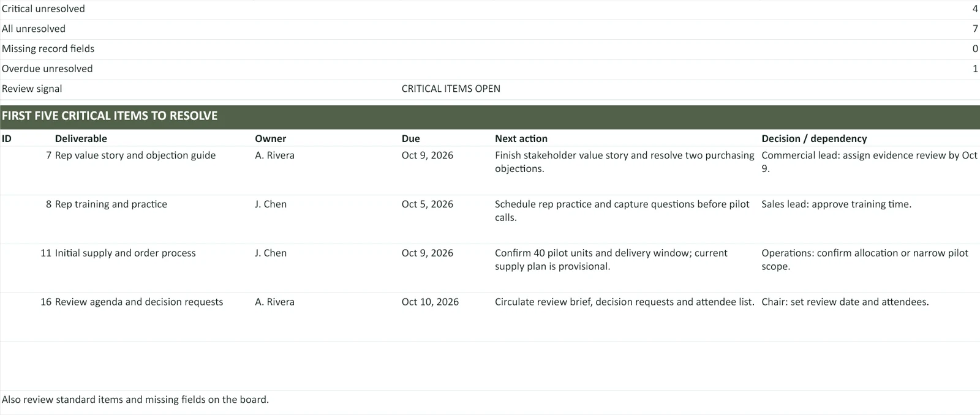Click the 'Overdue unresolved' label
This screenshot has height=415, width=980.
[47, 69]
